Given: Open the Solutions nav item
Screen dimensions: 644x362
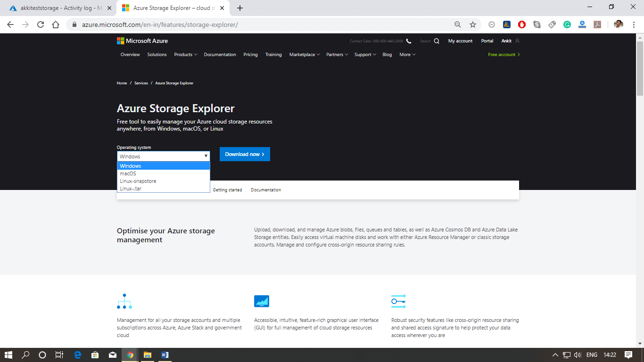Looking at the screenshot, I should [157, 55].
